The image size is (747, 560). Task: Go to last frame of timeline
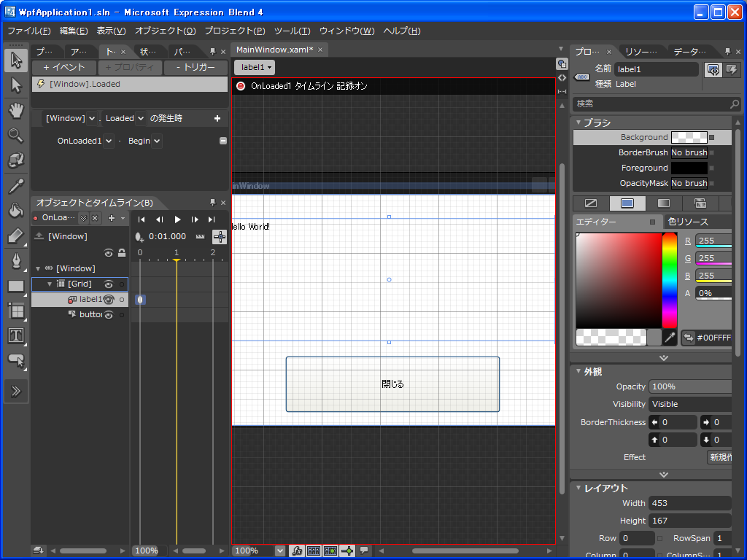[212, 219]
